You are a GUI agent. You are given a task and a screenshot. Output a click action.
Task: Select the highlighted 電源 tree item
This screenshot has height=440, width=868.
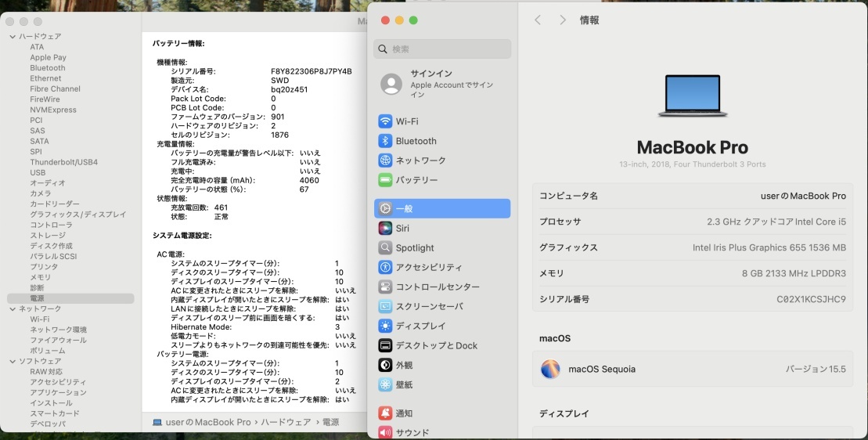71,298
